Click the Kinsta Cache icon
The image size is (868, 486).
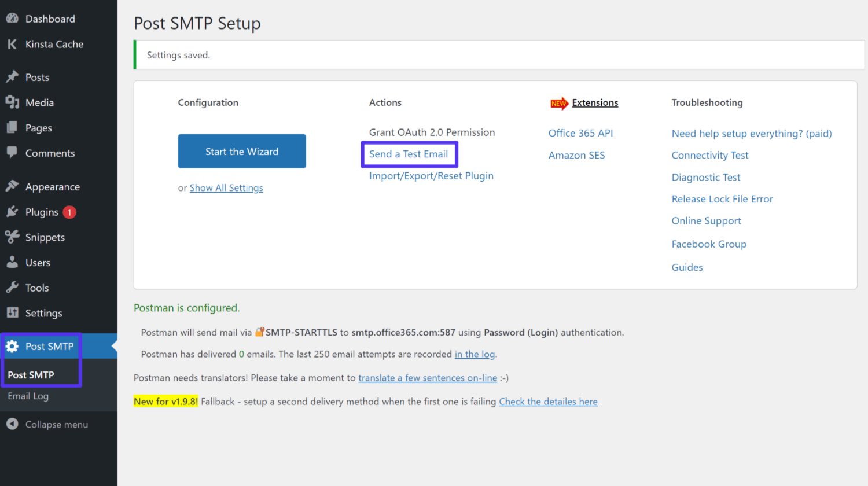pyautogui.click(x=13, y=44)
